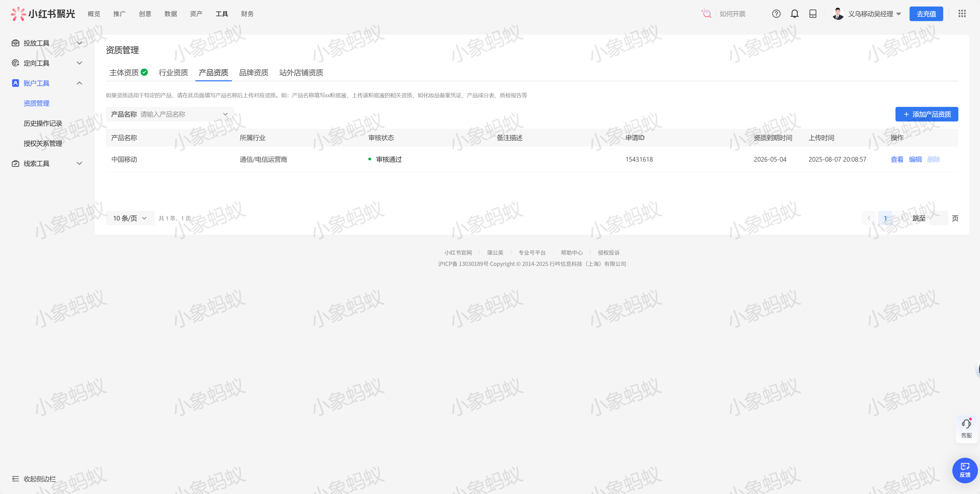Open the 10 条/页 page size dropdown
This screenshot has height=494, width=980.
(x=130, y=218)
